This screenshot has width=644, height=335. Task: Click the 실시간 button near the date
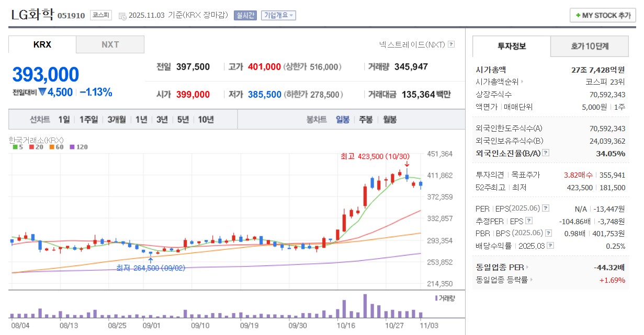246,15
